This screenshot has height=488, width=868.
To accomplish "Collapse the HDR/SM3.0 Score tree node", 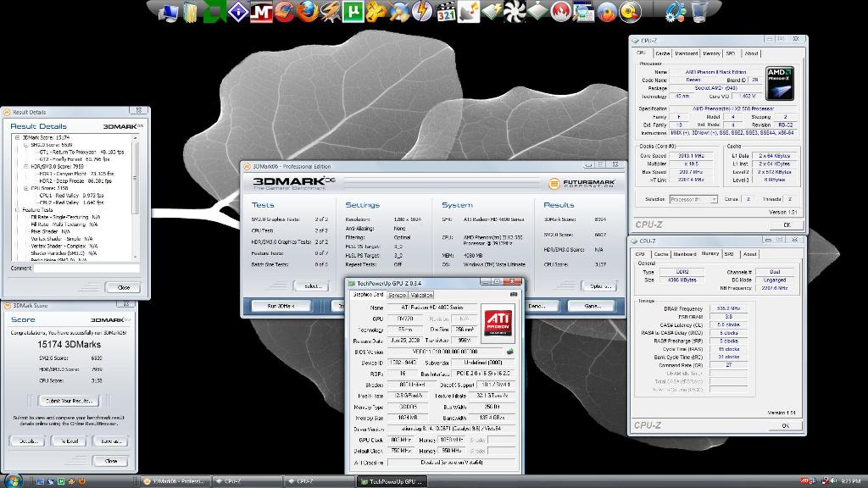I will click(x=25, y=166).
